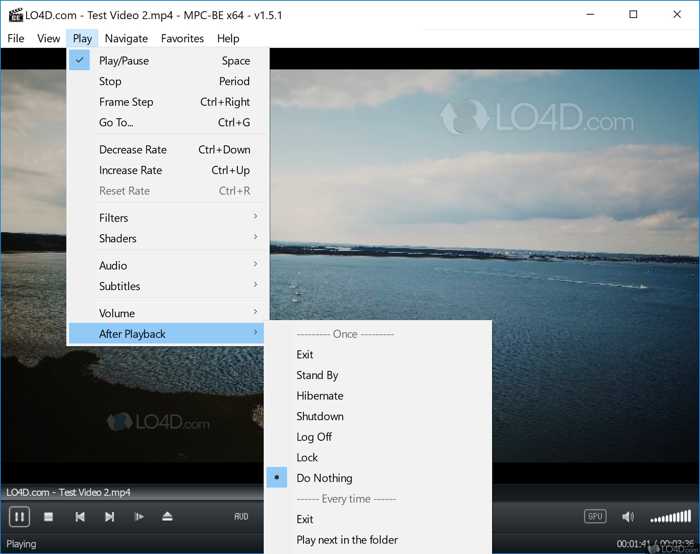The image size is (700, 554).
Task: Open Go To... dialog from the menu
Action: 168,122
